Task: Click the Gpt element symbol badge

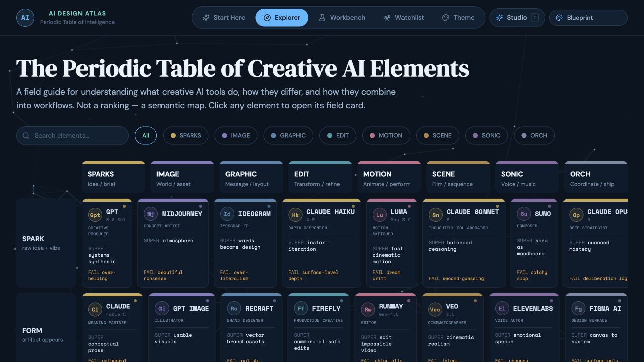Action: 95,215
